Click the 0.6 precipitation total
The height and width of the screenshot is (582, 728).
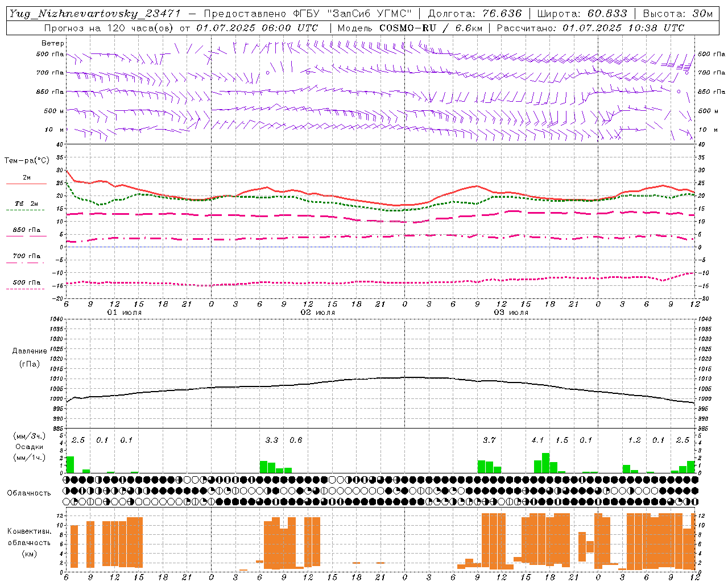pyautogui.click(x=296, y=440)
